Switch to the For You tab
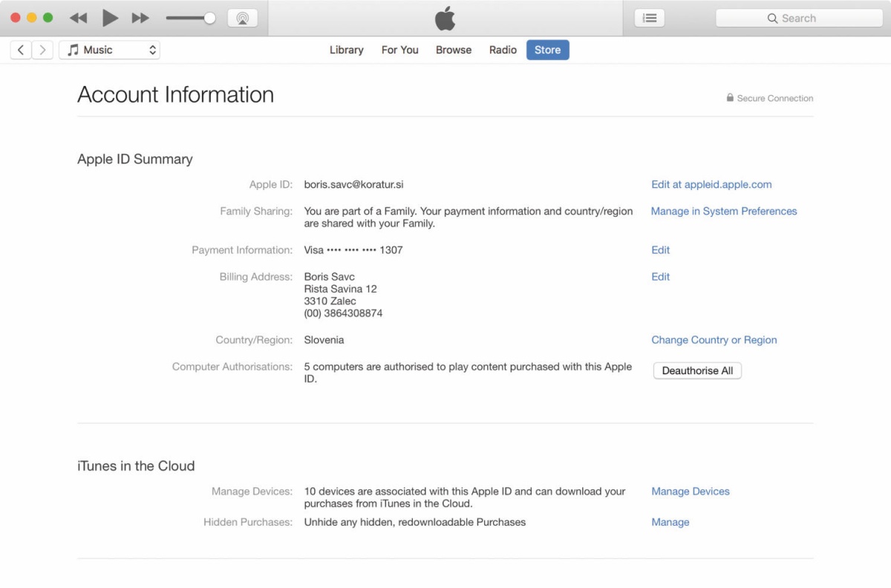 (x=400, y=50)
